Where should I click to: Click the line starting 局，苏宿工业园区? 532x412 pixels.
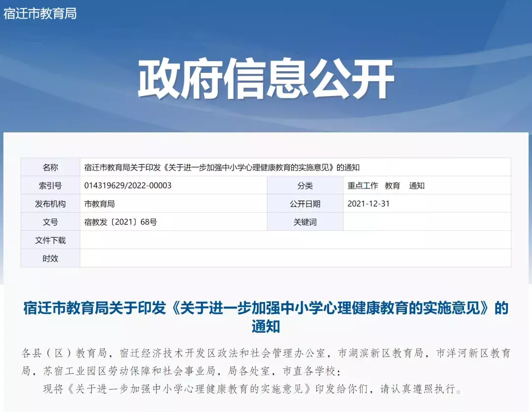click(x=181, y=371)
